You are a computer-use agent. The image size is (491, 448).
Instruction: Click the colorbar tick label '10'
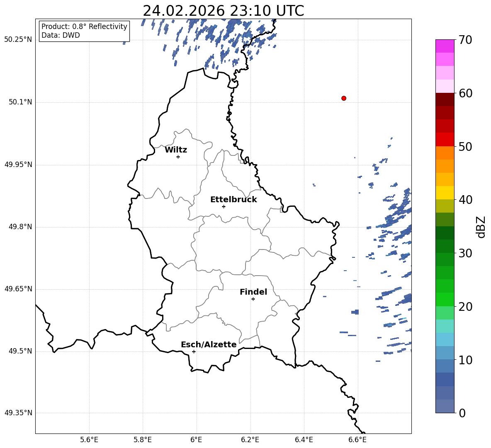coord(465,360)
